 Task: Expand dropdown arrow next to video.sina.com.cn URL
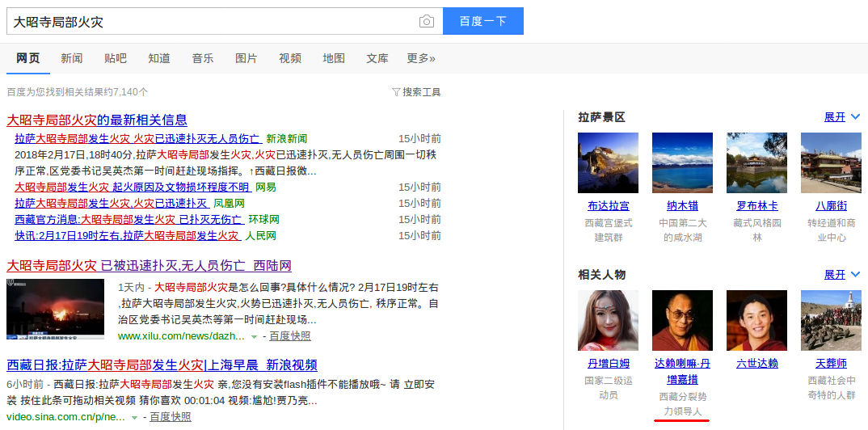[134, 417]
